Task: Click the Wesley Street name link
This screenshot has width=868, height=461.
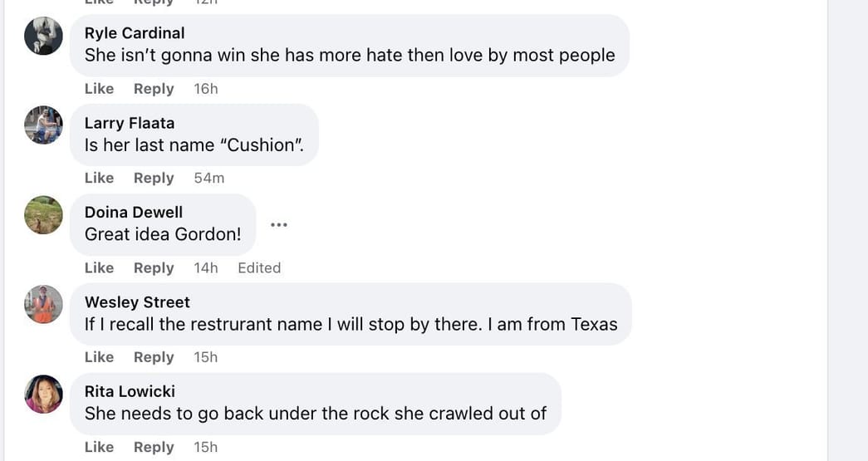Action: [x=137, y=302]
